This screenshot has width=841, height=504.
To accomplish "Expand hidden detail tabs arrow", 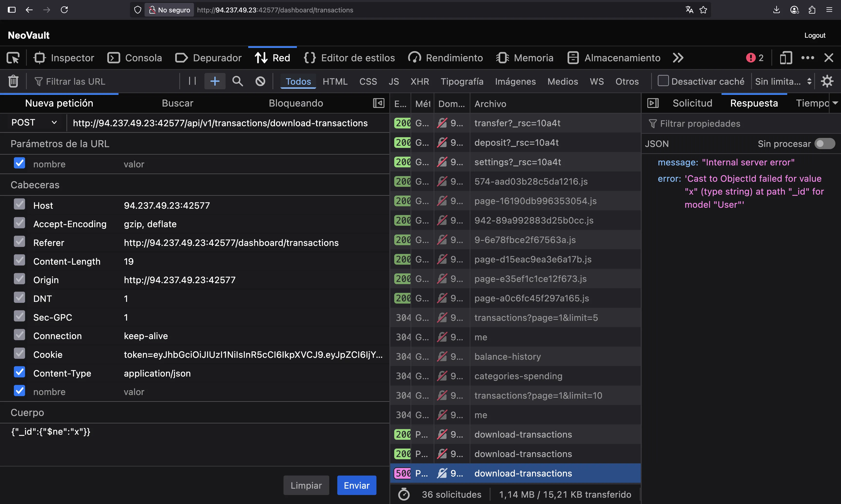I will (x=835, y=103).
